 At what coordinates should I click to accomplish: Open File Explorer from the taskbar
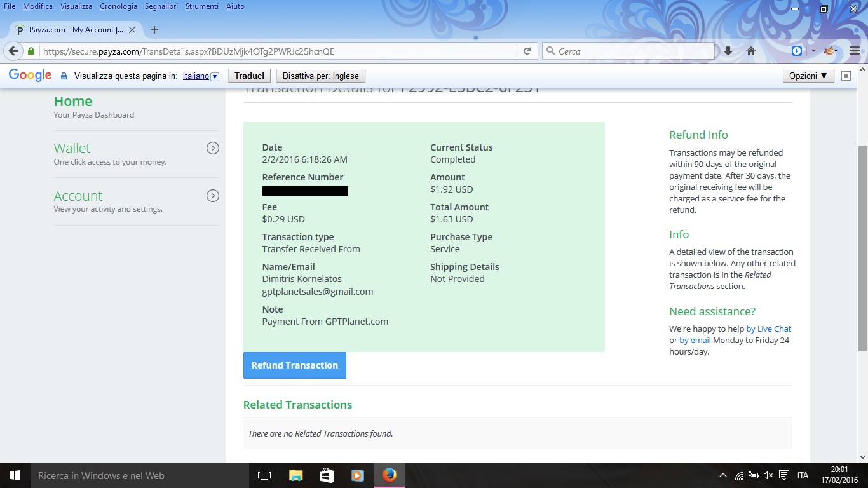coord(295,475)
